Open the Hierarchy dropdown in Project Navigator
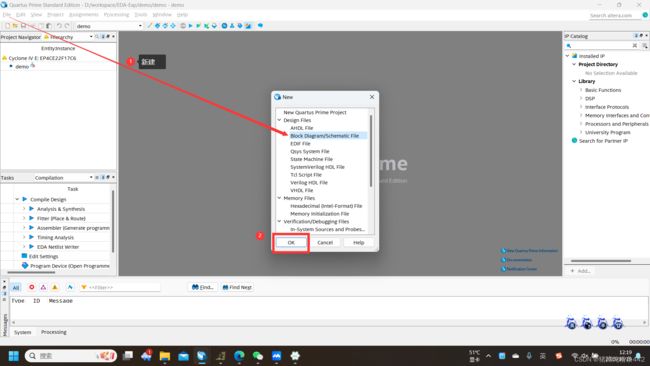The width and height of the screenshot is (650, 366). click(x=91, y=37)
